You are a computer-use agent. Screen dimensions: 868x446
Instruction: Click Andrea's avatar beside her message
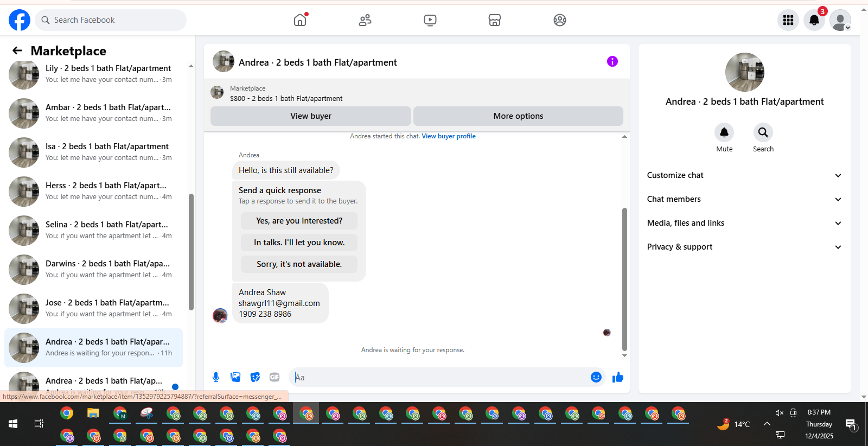[x=220, y=315]
